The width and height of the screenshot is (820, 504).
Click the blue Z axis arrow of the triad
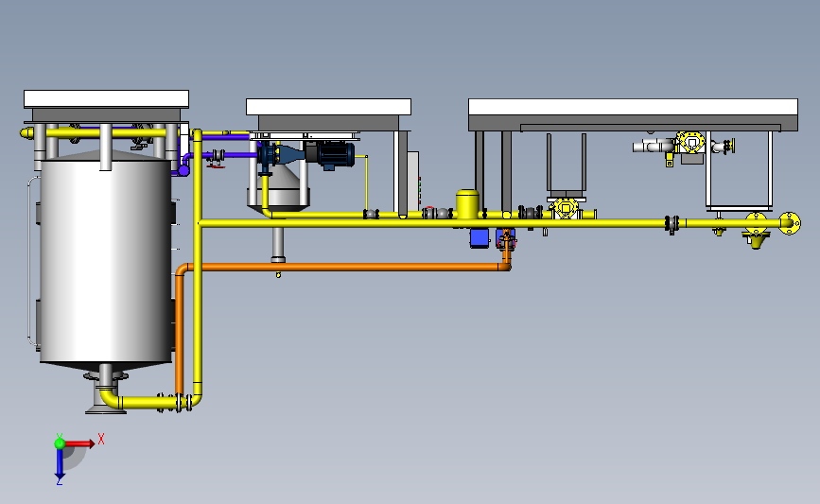[x=60, y=463]
